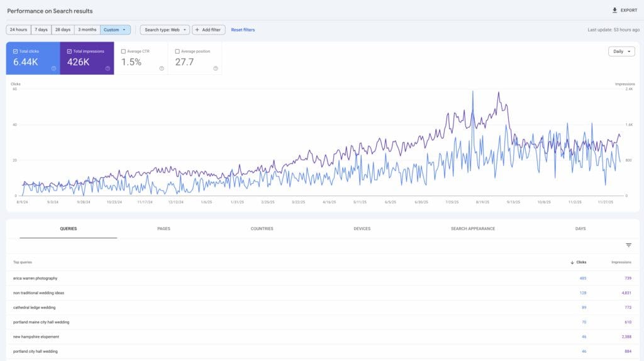Image resolution: width=644 pixels, height=361 pixels.
Task: Switch to the Countries tab
Action: [x=262, y=229]
